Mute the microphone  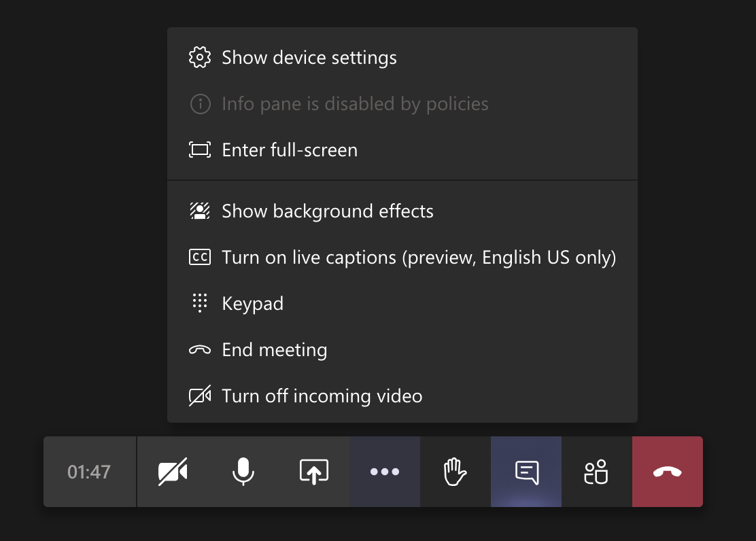click(243, 472)
